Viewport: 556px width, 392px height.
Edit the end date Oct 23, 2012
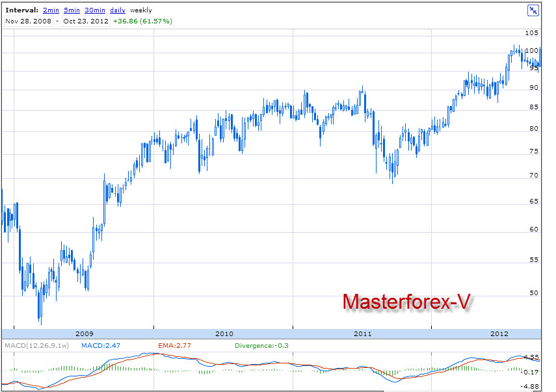click(x=86, y=21)
